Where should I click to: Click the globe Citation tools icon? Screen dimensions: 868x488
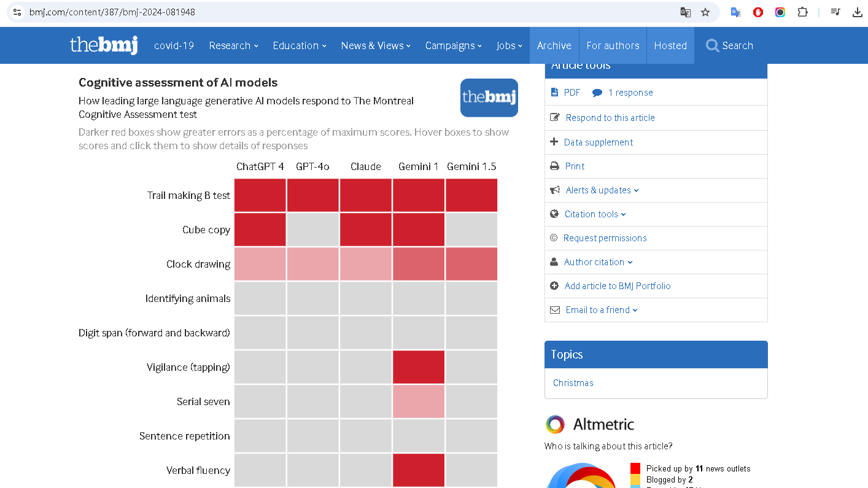point(554,214)
